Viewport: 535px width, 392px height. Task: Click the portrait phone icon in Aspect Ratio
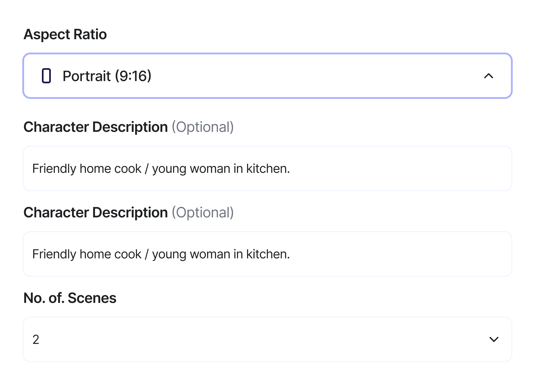click(x=46, y=76)
